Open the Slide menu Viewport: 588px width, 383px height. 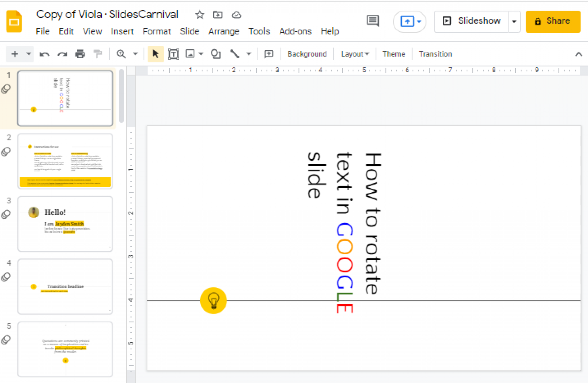[x=189, y=31]
